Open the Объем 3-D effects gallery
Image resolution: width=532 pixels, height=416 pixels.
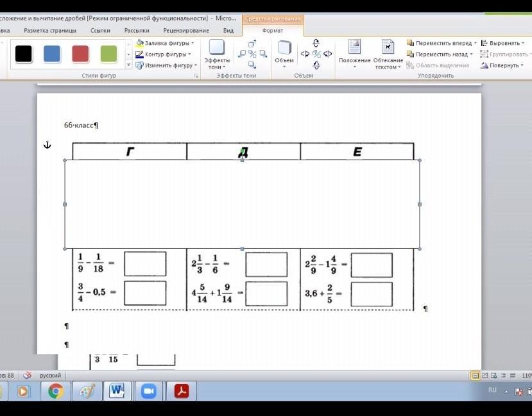click(x=284, y=54)
